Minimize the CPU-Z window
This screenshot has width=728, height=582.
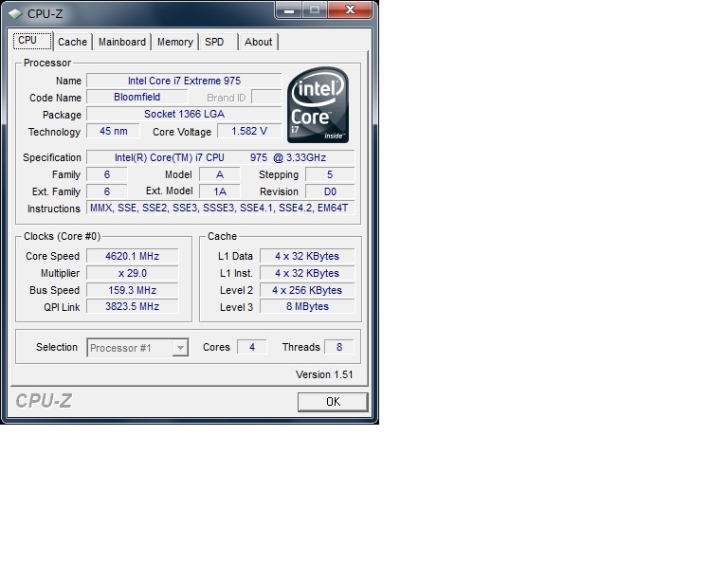click(x=289, y=9)
